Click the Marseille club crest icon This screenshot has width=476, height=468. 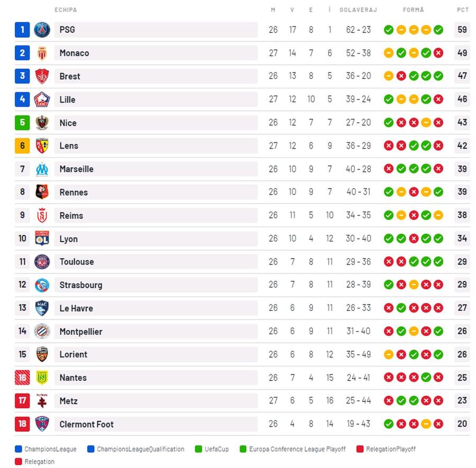[42, 169]
